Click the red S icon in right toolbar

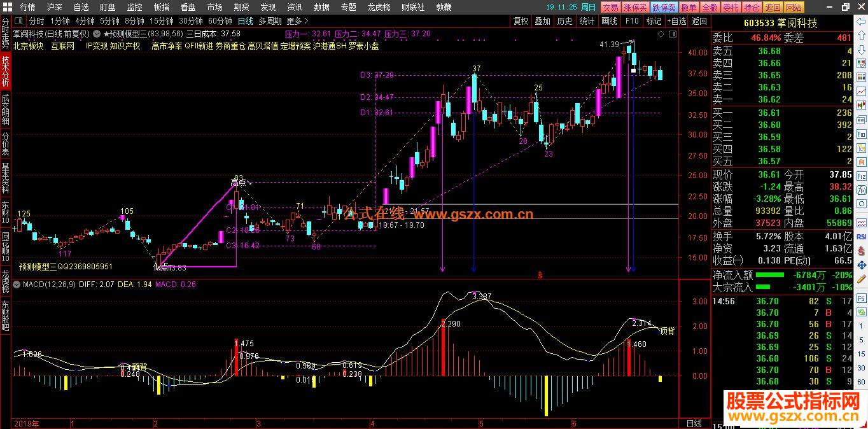click(x=861, y=251)
